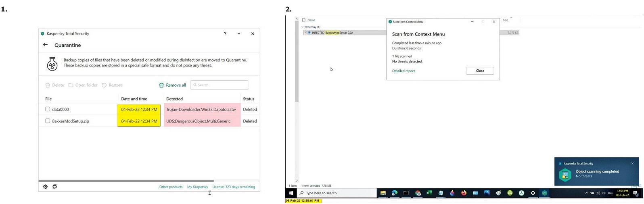
Task: Open the taskbar clock showing 12:54 PM
Action: tap(623, 193)
